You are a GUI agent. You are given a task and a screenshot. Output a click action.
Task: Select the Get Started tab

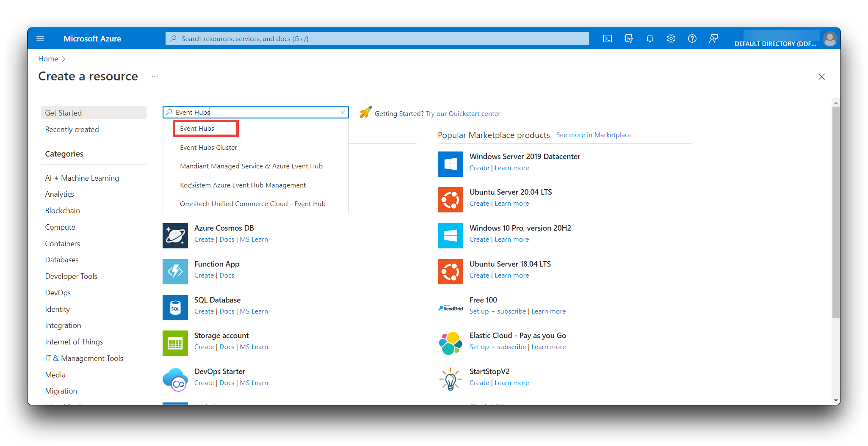click(x=94, y=113)
